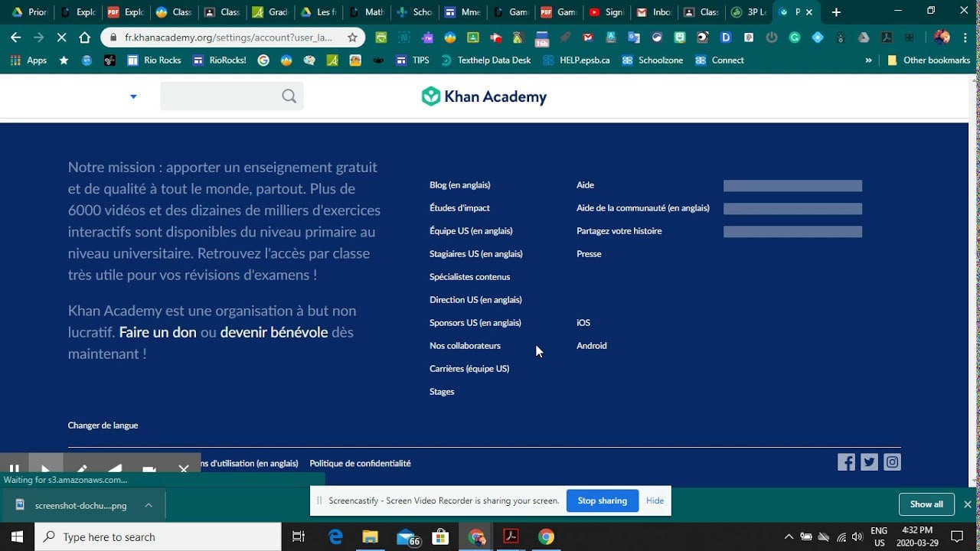Switch to the '3P Le' tab
Screen dimensions: 980x551
(749, 12)
